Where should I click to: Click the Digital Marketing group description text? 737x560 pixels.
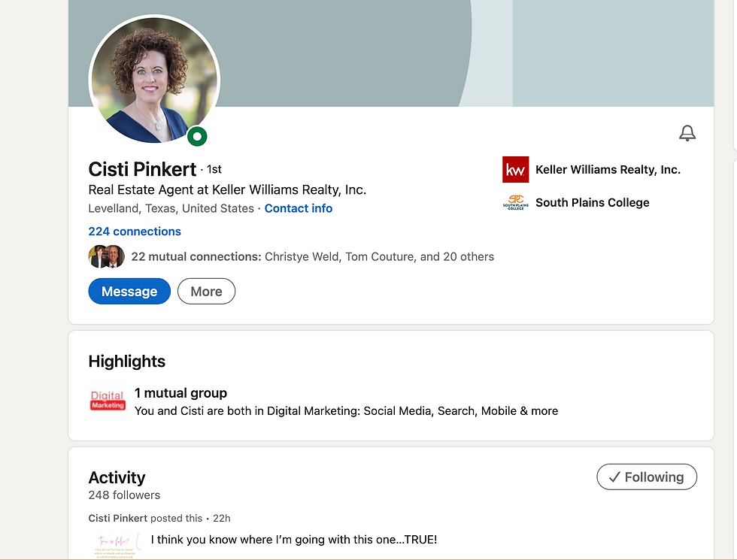347,411
